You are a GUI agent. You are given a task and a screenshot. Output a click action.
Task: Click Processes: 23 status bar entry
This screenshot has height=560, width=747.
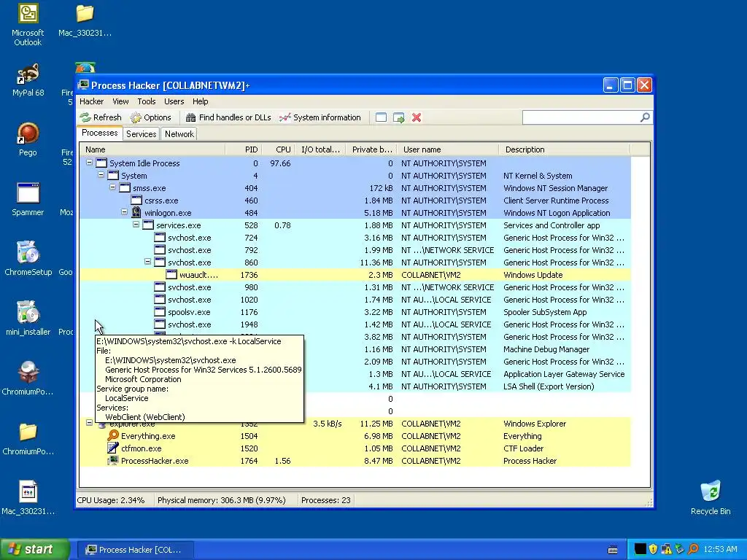coord(326,500)
